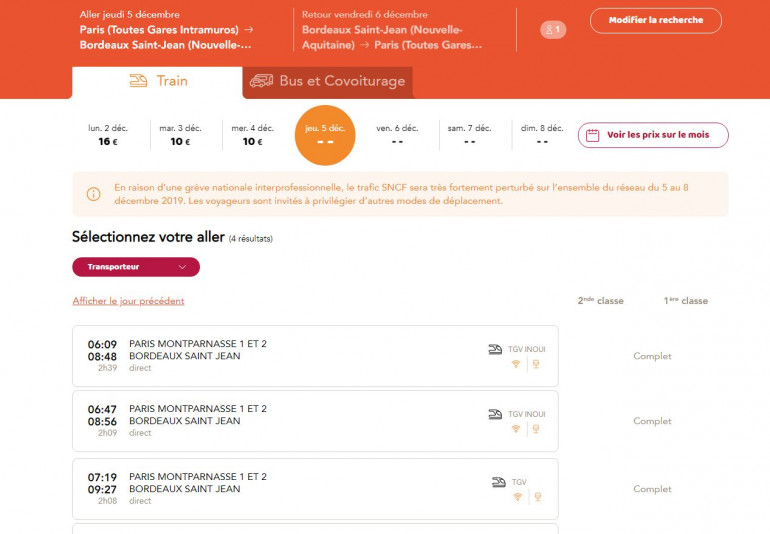Click the TGV INOUI train icon on 06:09 row

(495, 349)
